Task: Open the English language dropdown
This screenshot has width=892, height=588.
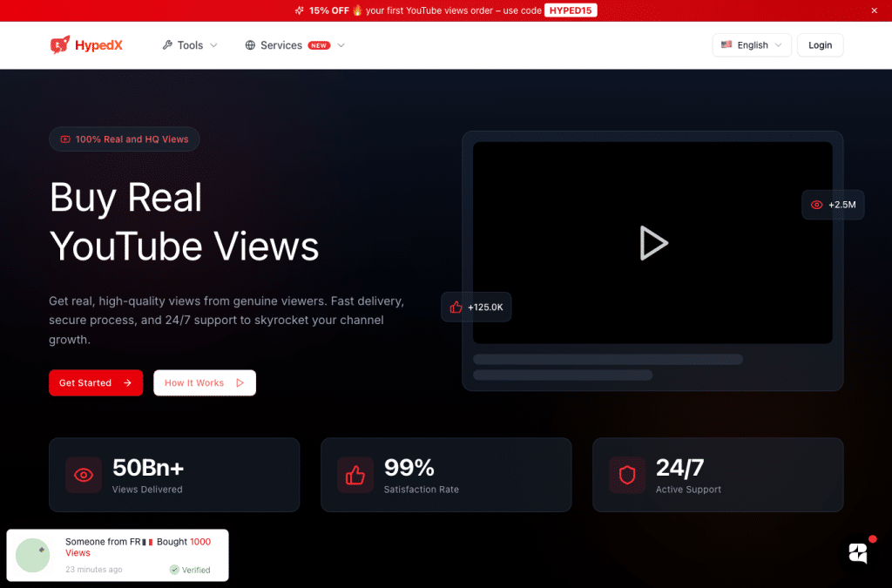Action: click(x=752, y=45)
